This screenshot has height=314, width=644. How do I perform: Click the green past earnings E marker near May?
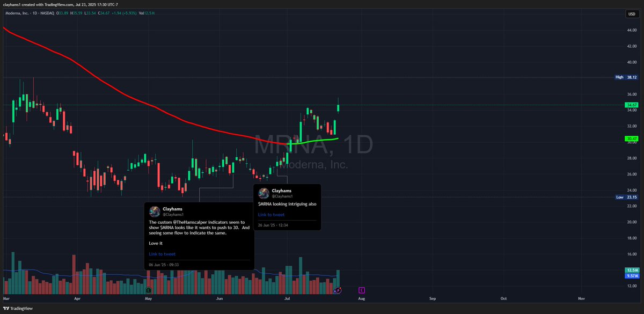(148, 290)
